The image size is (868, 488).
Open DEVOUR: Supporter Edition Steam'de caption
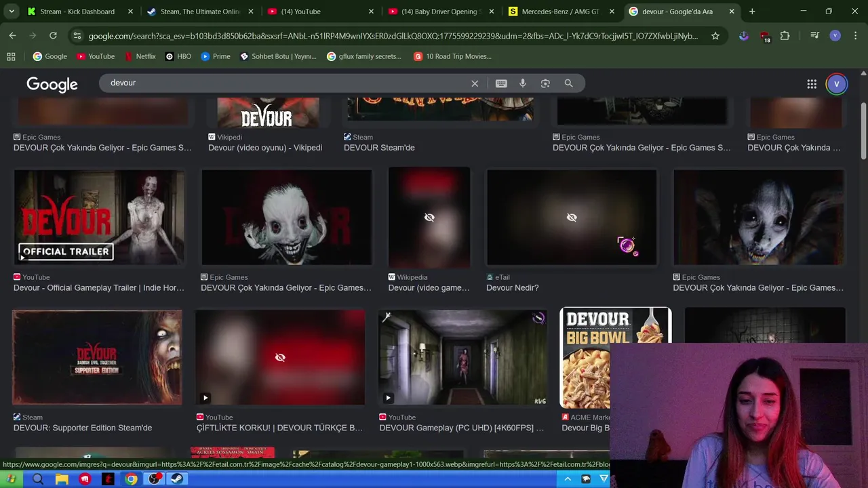(x=83, y=428)
